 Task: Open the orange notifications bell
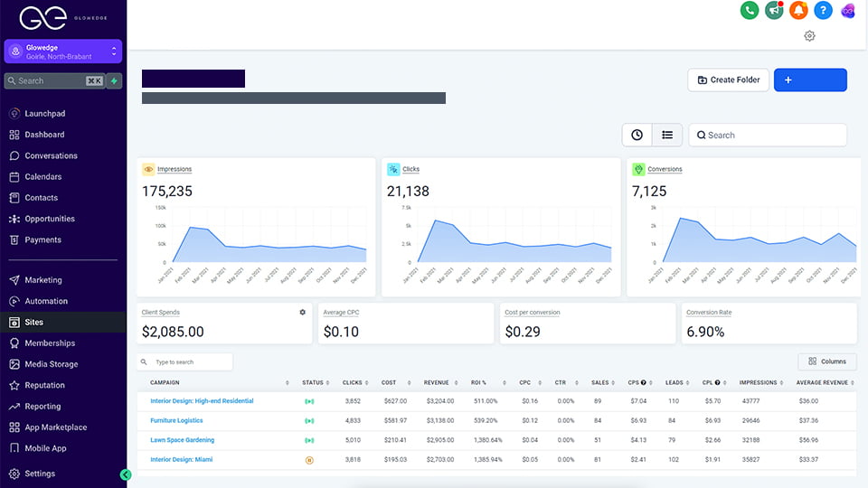(797, 11)
